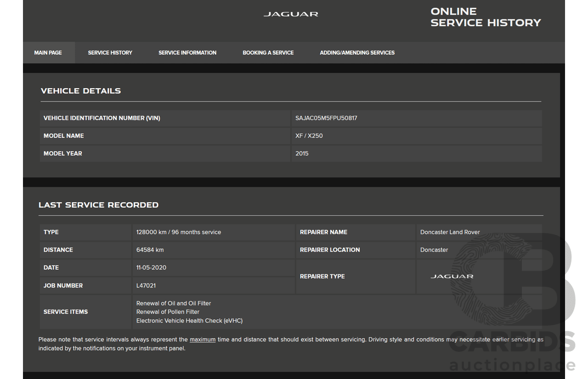The image size is (588, 379).
Task: Click the service type '128000 km / 96 months service'
Action: point(179,232)
